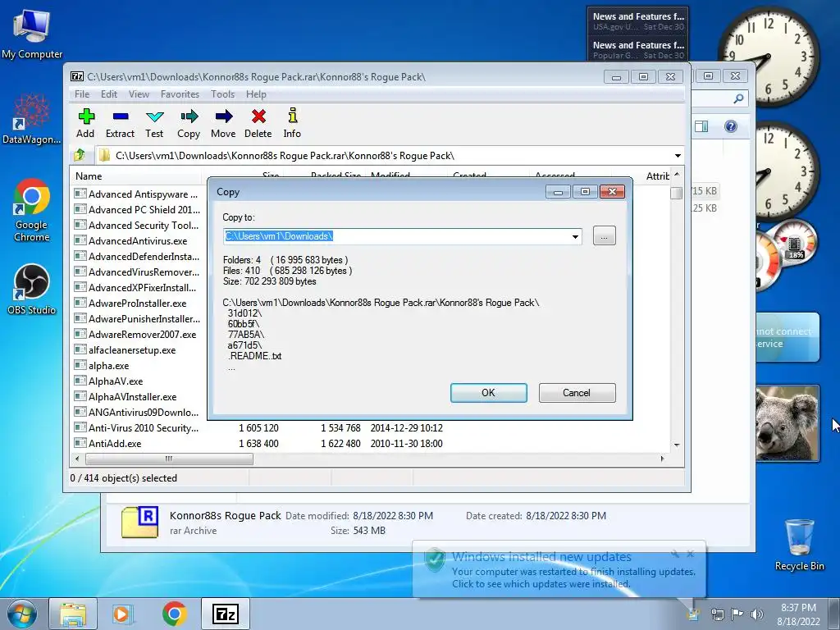
Task: Select AdvancedAntivirus.exe in file list
Action: 138,241
